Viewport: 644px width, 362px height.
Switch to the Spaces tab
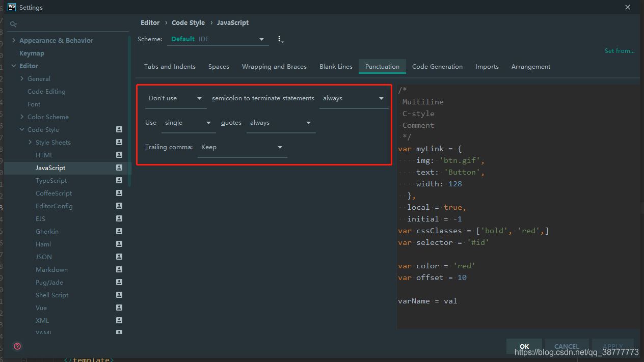(219, 67)
